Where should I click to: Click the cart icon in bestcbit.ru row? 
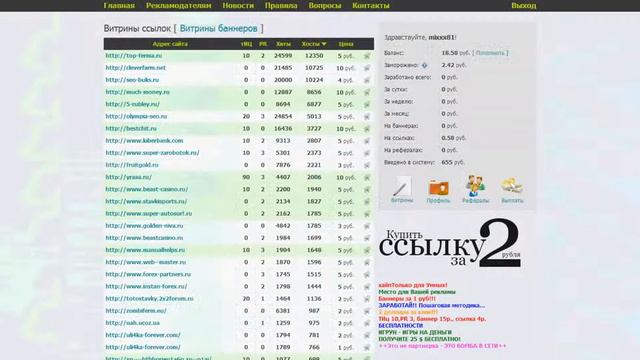pyautogui.click(x=367, y=129)
